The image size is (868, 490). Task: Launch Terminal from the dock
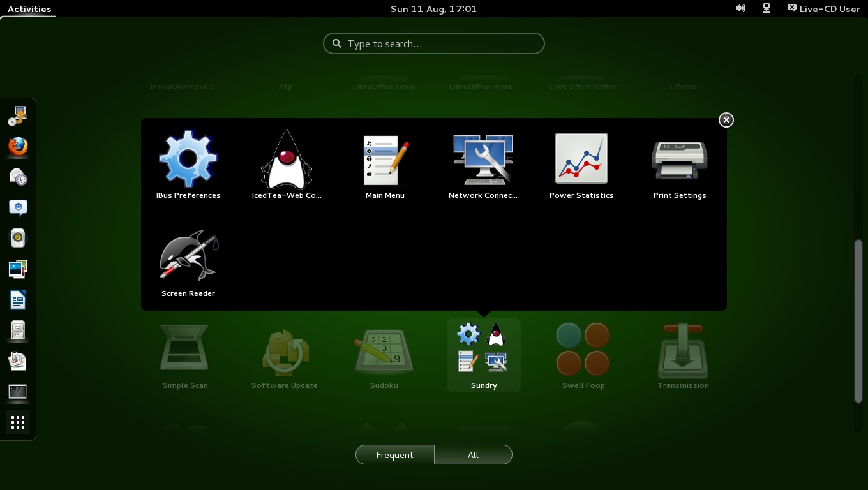coord(18,392)
